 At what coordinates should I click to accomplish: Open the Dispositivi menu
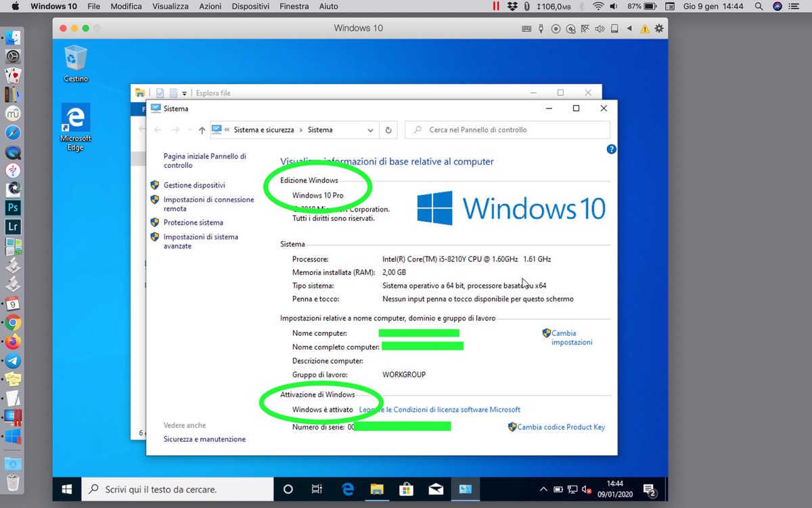(250, 6)
